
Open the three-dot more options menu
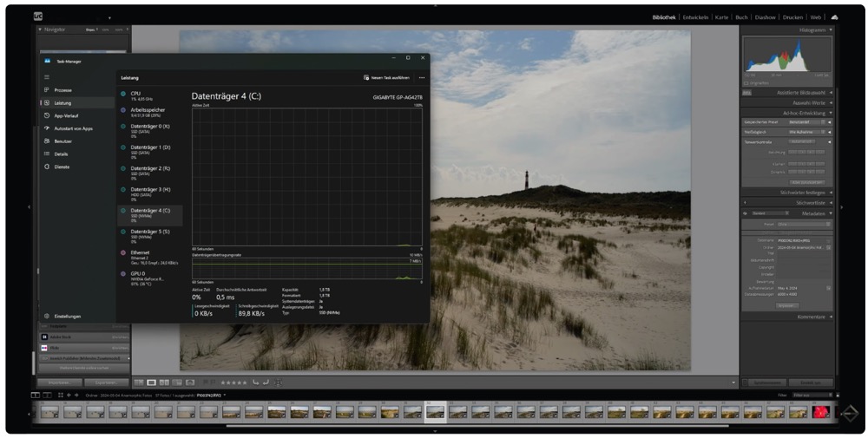(422, 77)
